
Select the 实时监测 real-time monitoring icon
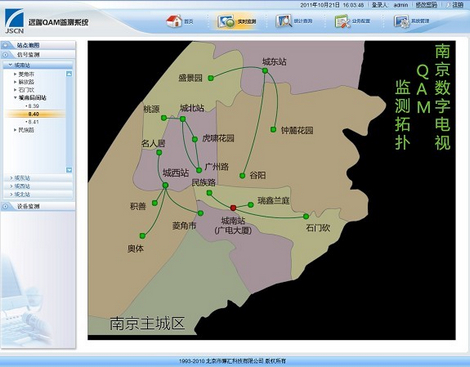click(x=226, y=21)
